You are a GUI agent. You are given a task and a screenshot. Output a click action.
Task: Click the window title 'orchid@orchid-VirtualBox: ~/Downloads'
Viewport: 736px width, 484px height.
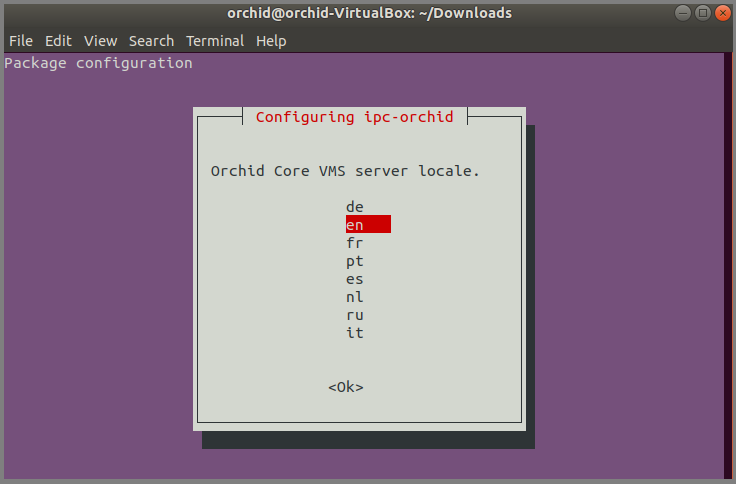(x=369, y=13)
